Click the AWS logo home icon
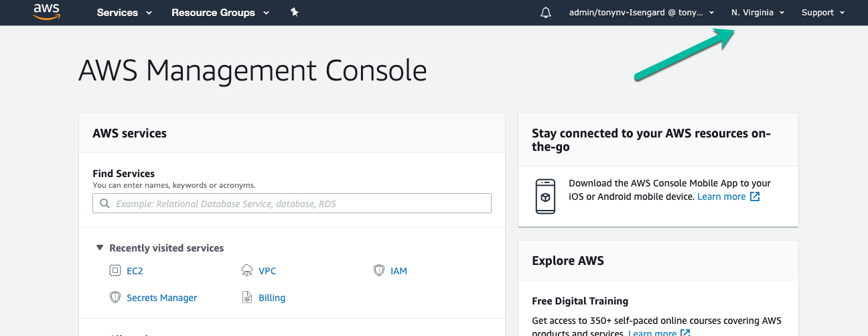Screen dimensions: 868x336 pyautogui.click(x=46, y=11)
